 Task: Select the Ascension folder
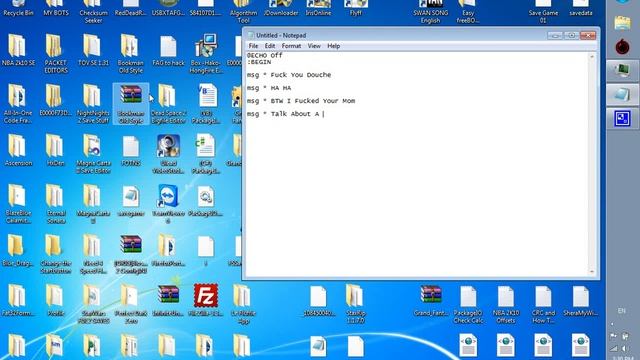pyautogui.click(x=18, y=150)
